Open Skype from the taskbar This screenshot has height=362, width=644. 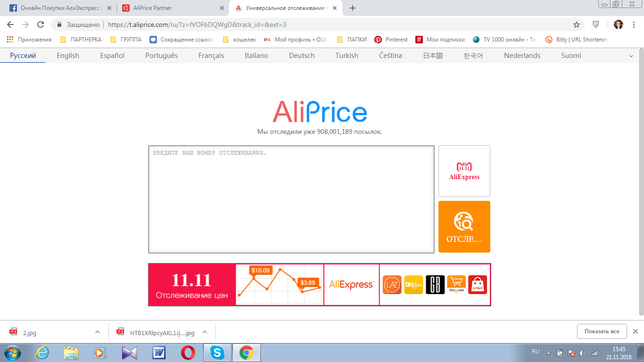coord(217,353)
